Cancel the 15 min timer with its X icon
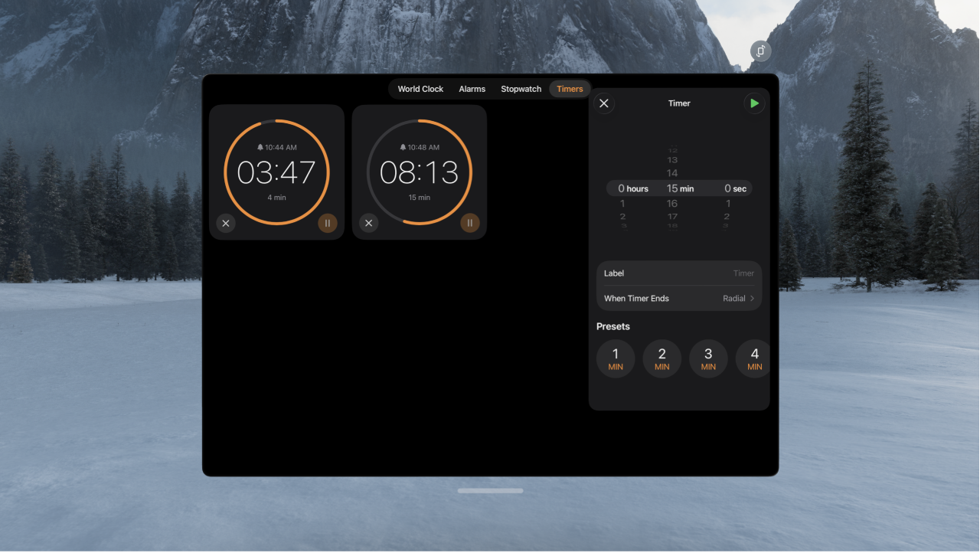 click(x=368, y=223)
